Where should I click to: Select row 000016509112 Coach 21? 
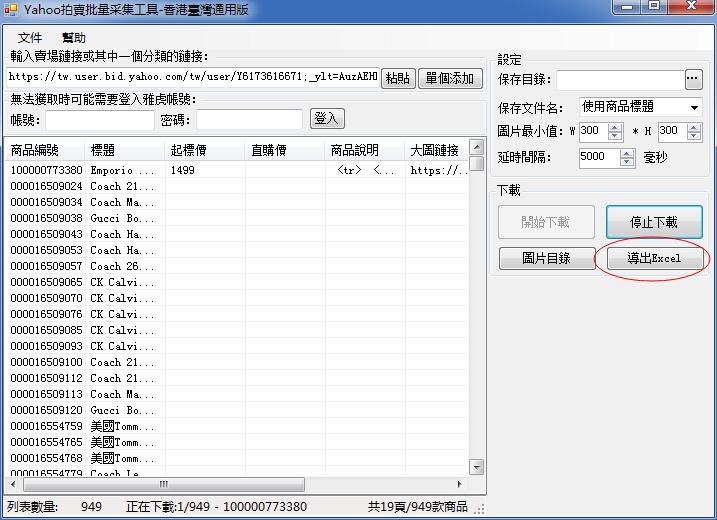(236, 378)
